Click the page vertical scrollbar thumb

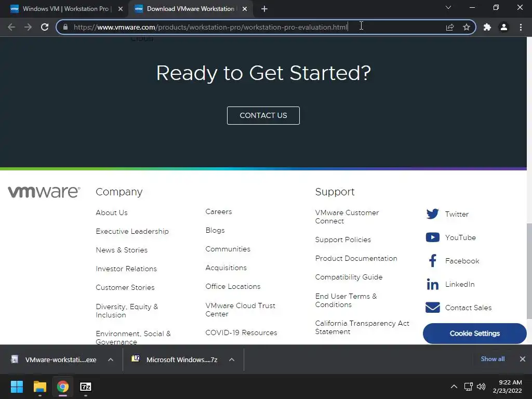pyautogui.click(x=529, y=271)
